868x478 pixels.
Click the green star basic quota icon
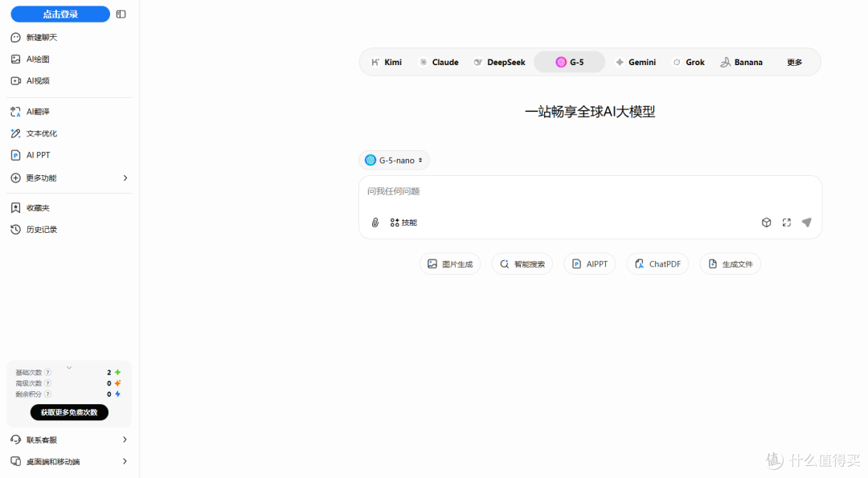117,372
